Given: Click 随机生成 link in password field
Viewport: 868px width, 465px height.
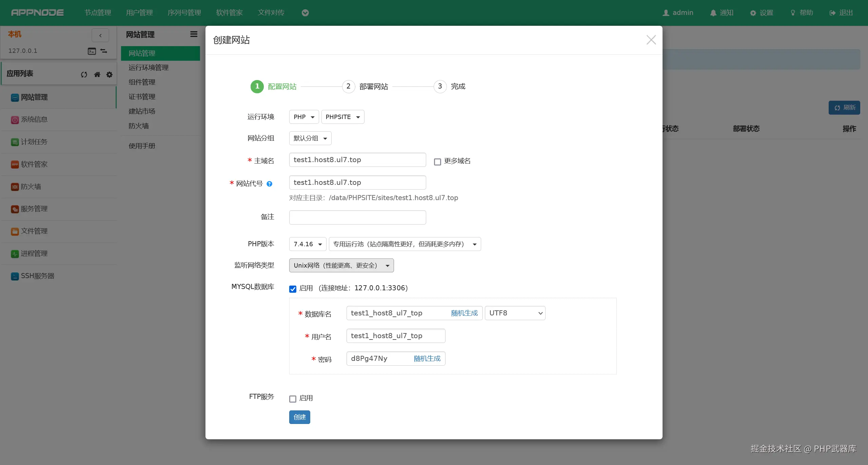Looking at the screenshot, I should click(427, 359).
